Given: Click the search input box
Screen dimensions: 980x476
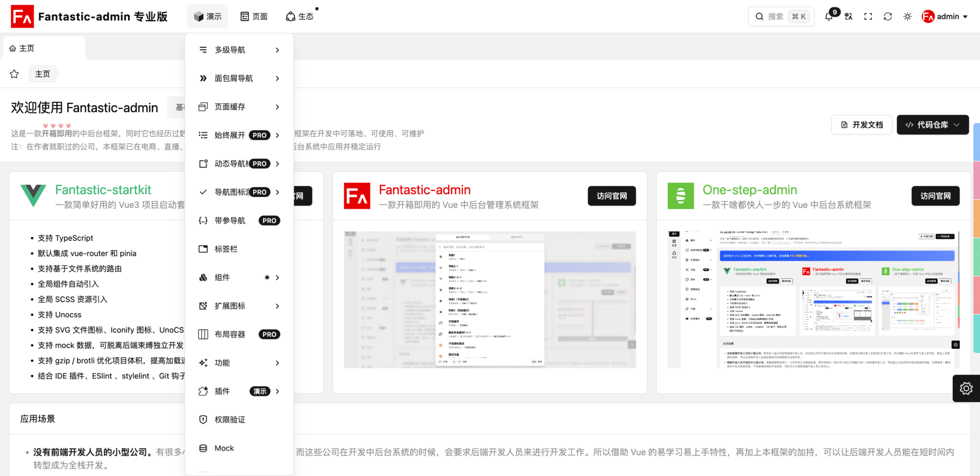Looking at the screenshot, I should tap(781, 16).
